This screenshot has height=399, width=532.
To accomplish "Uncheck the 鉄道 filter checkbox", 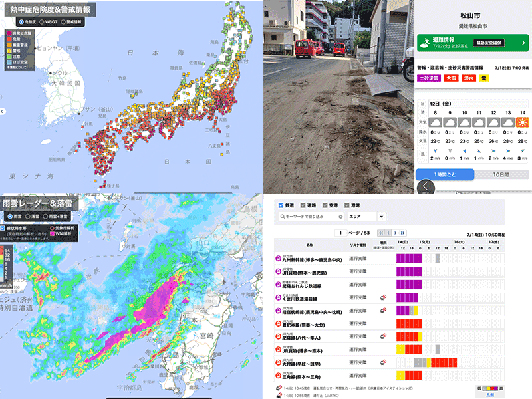I will [x=281, y=205].
